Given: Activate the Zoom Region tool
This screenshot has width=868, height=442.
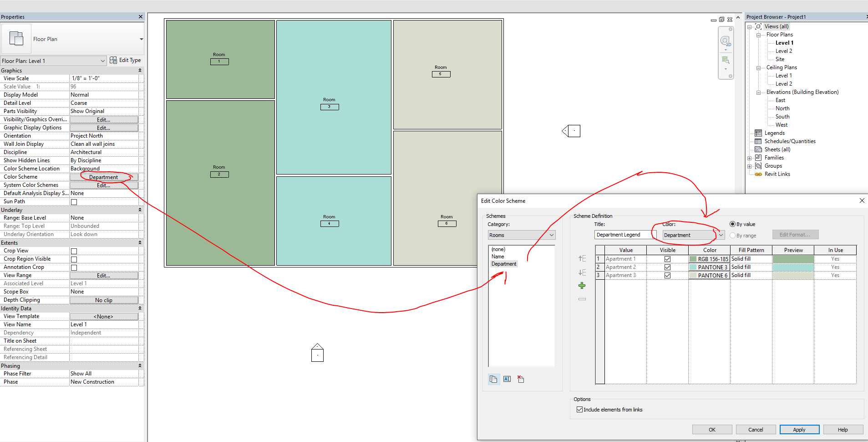Looking at the screenshot, I should tap(726, 60).
